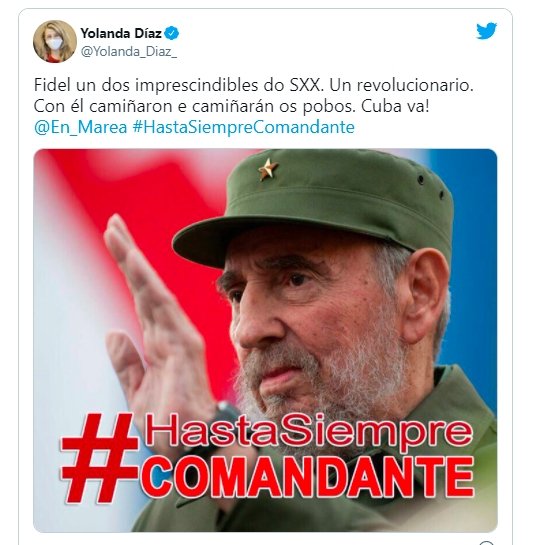Open Yolanda Díaz's profile avatar

(x=55, y=41)
